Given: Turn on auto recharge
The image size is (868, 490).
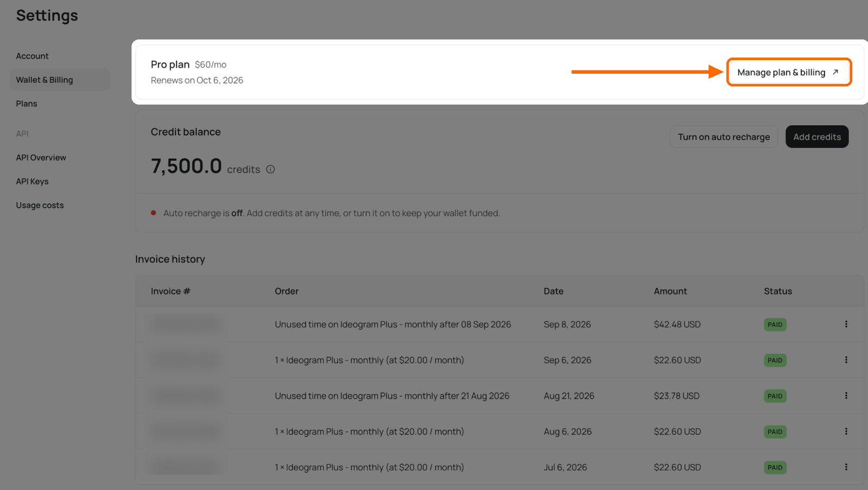Looking at the screenshot, I should (724, 137).
